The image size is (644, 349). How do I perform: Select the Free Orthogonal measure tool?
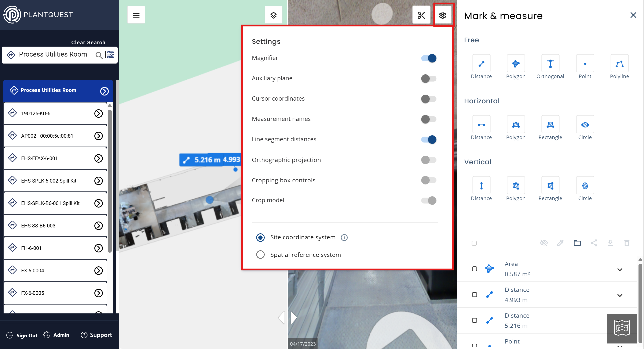550,64
